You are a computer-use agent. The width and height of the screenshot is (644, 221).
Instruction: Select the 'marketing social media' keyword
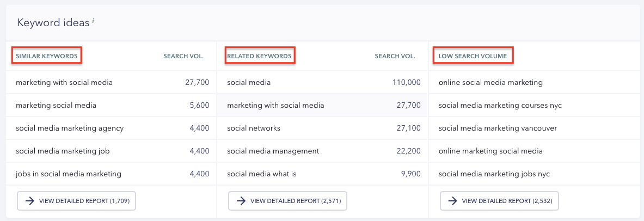pyautogui.click(x=56, y=106)
